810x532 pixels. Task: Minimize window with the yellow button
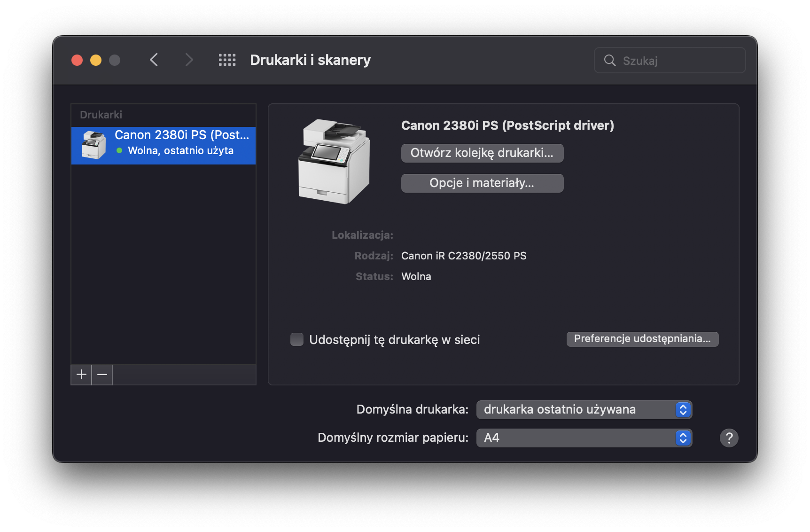[x=96, y=60]
